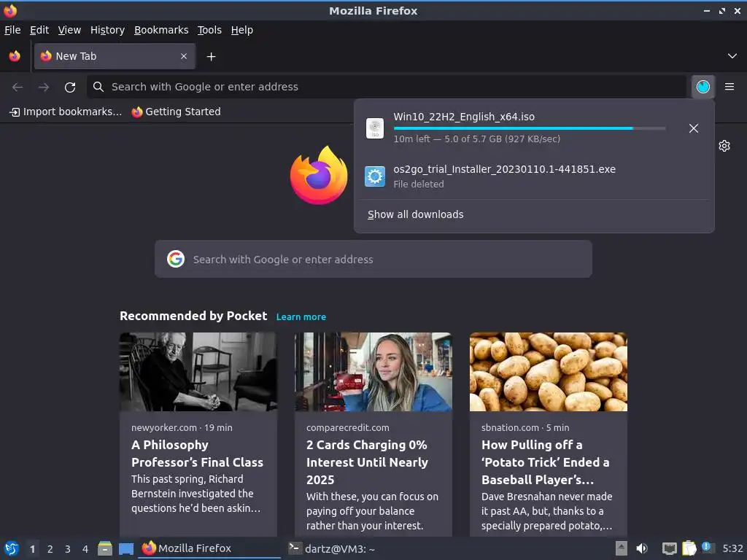This screenshot has width=747, height=560.
Task: Click the update notifier tray icon
Action: [707, 548]
